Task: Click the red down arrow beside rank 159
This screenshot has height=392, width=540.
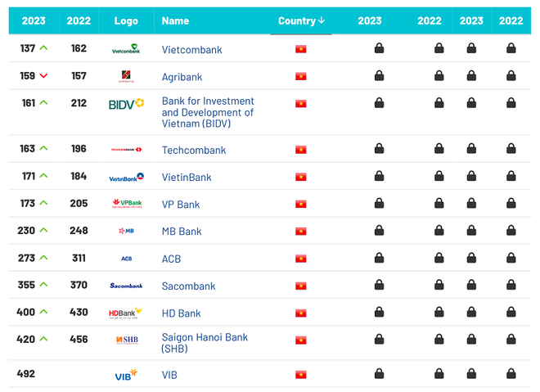Action: (x=43, y=76)
